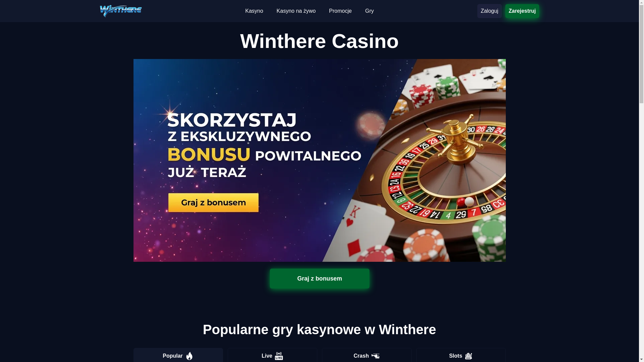The height and width of the screenshot is (362, 644).
Task: Click yellow Graj z bonusem banner button
Action: tap(213, 202)
